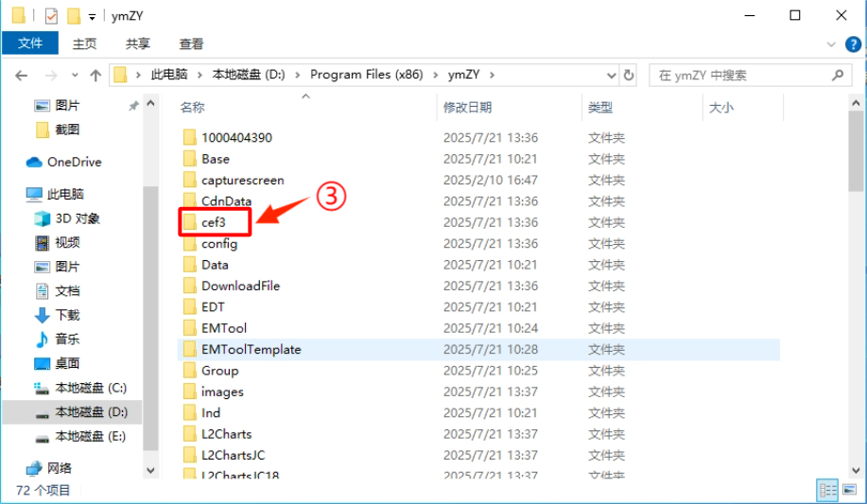
Task: Open the address bar history dropdown
Action: pos(611,75)
